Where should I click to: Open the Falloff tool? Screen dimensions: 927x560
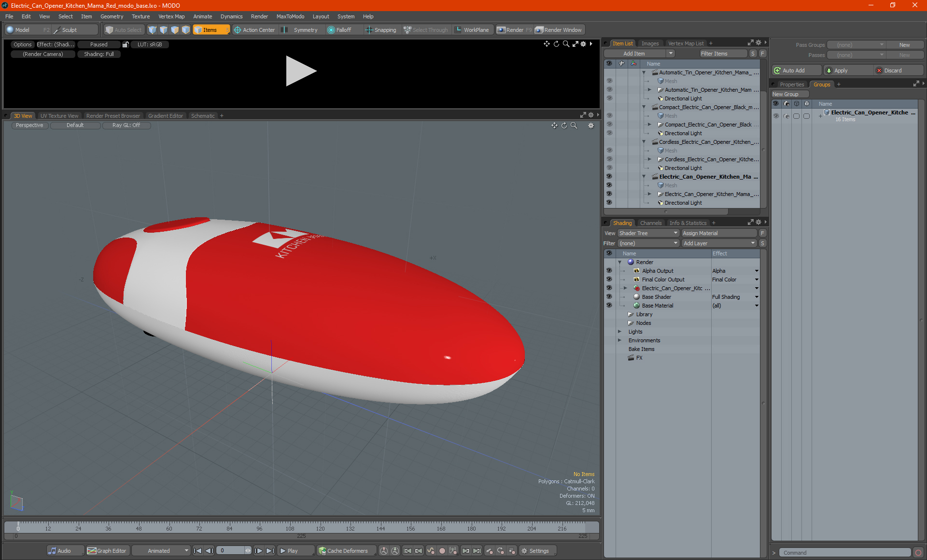click(340, 30)
